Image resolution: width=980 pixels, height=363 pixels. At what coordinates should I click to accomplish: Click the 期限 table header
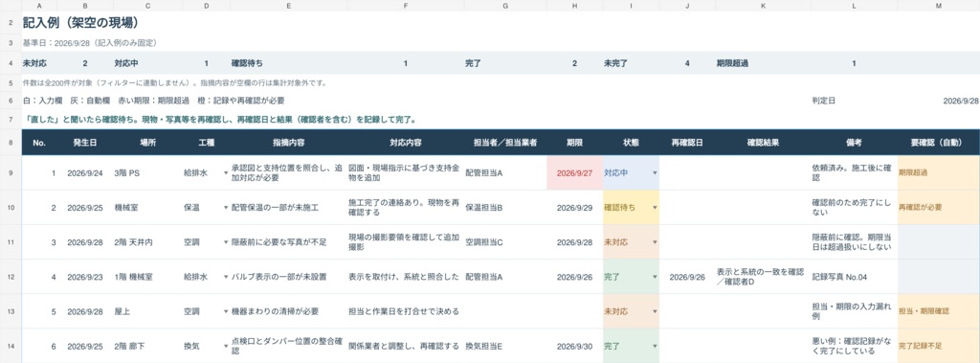tap(574, 143)
